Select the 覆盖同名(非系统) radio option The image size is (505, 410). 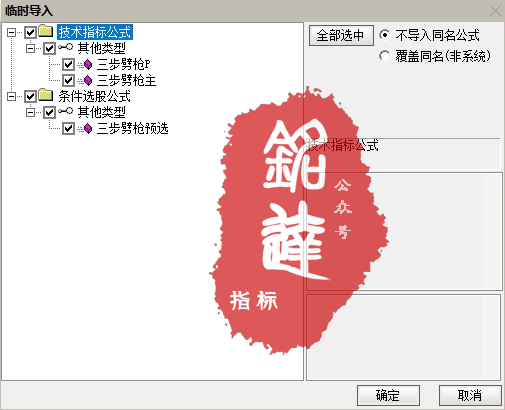(x=384, y=56)
